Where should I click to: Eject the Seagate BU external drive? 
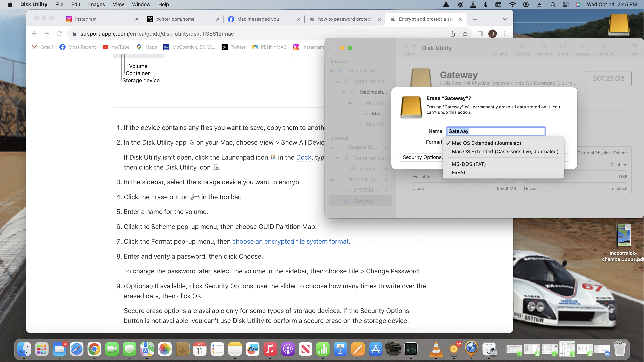(387, 147)
